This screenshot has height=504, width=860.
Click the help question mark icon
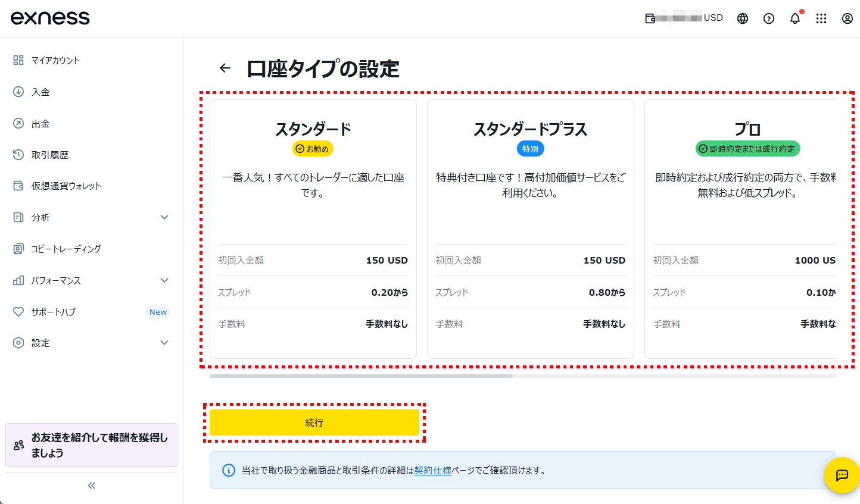768,18
